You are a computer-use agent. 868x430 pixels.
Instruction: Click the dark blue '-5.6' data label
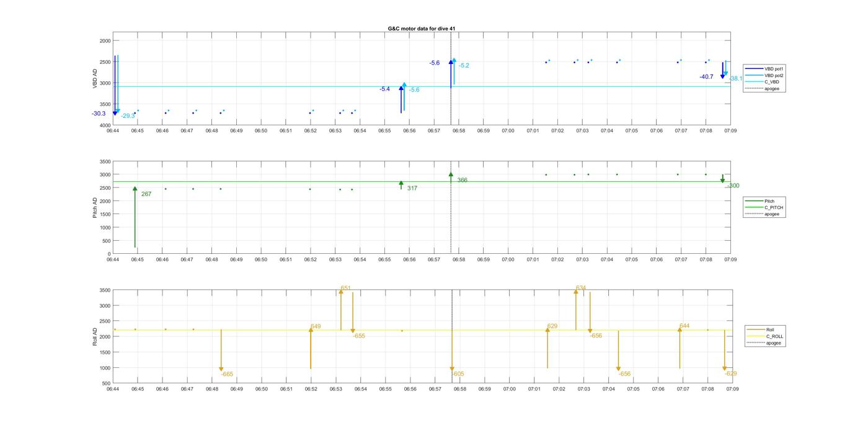[435, 63]
